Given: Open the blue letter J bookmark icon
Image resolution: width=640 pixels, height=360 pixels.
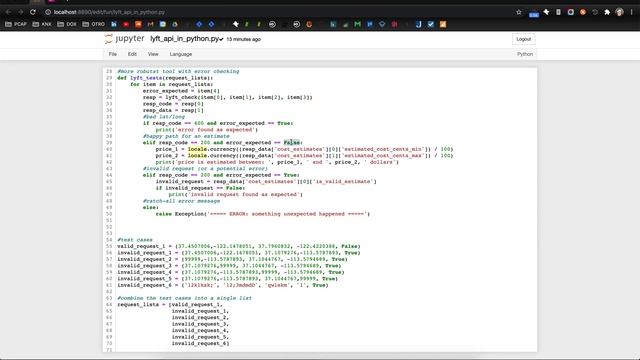Looking at the screenshot, I should pos(418,24).
